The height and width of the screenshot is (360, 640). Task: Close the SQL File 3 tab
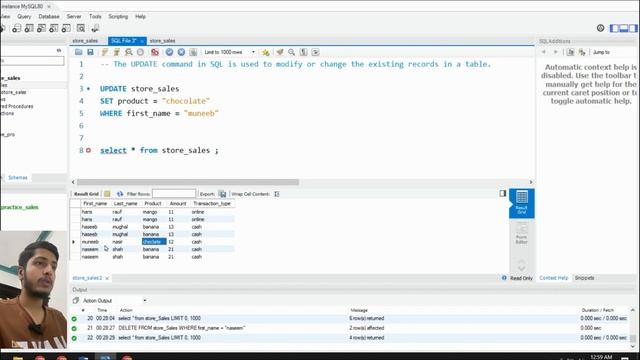[142, 41]
